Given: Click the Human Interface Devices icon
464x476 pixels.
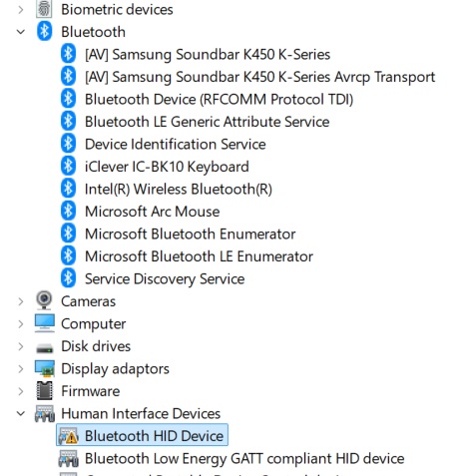Looking at the screenshot, I should [45, 413].
